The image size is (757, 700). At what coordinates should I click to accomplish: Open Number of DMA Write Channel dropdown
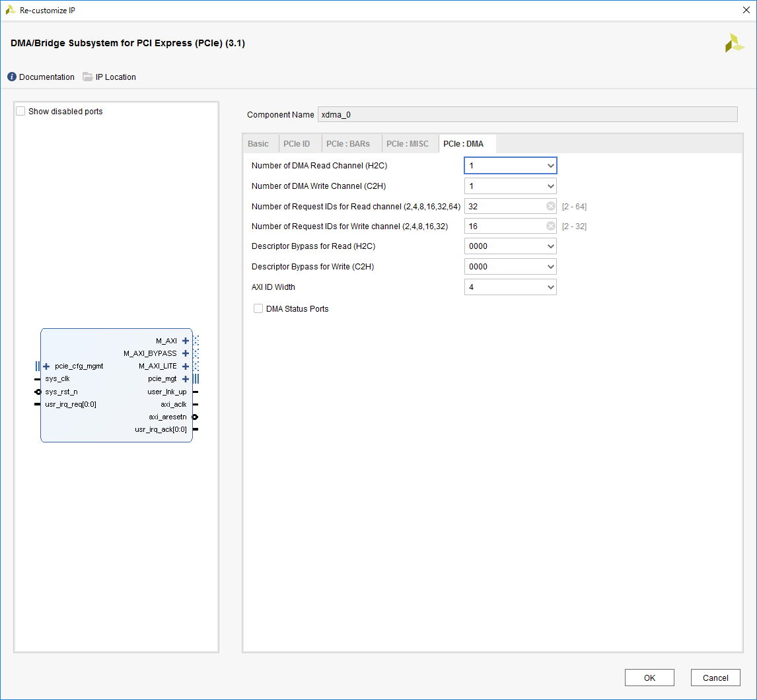510,186
